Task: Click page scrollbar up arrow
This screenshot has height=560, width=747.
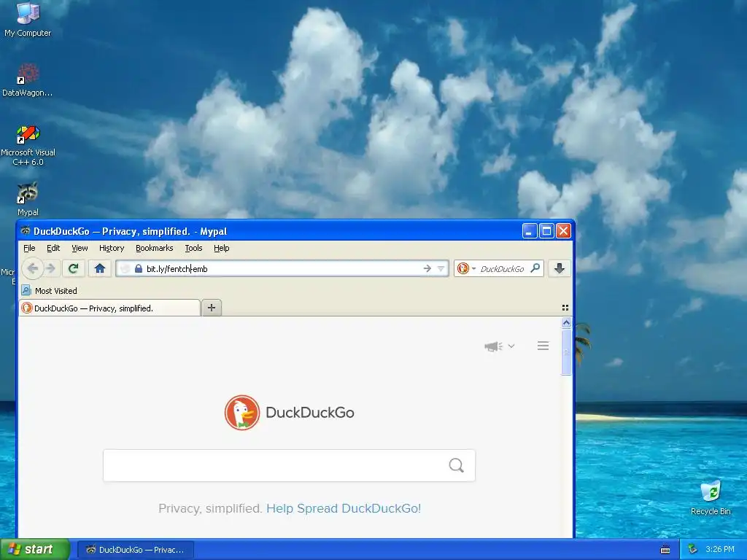Action: (566, 323)
